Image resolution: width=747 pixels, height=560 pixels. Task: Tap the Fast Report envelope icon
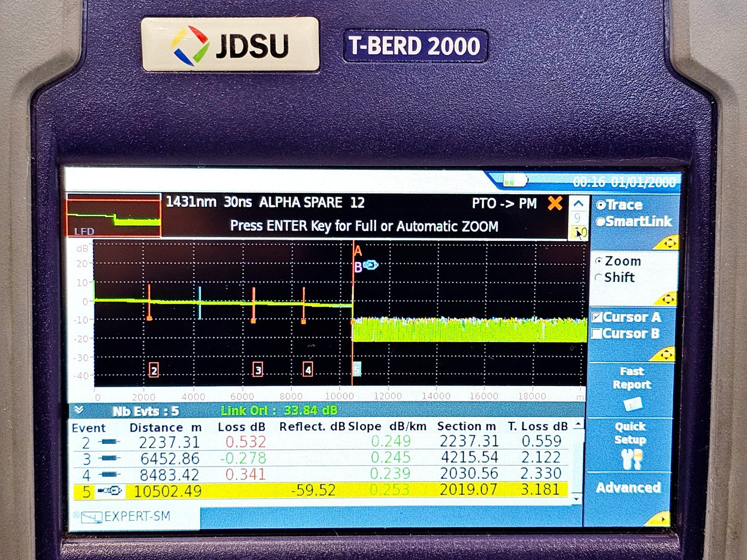click(632, 404)
